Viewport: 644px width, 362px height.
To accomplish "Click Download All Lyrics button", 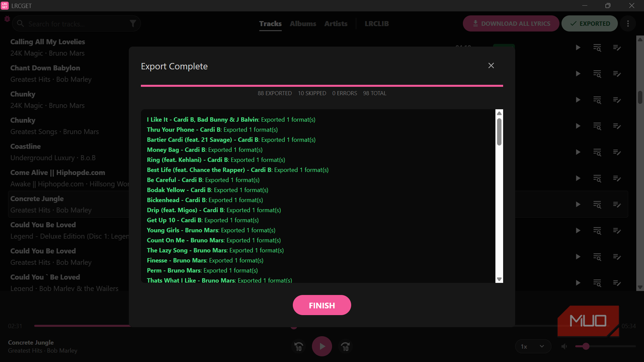I will click(511, 23).
